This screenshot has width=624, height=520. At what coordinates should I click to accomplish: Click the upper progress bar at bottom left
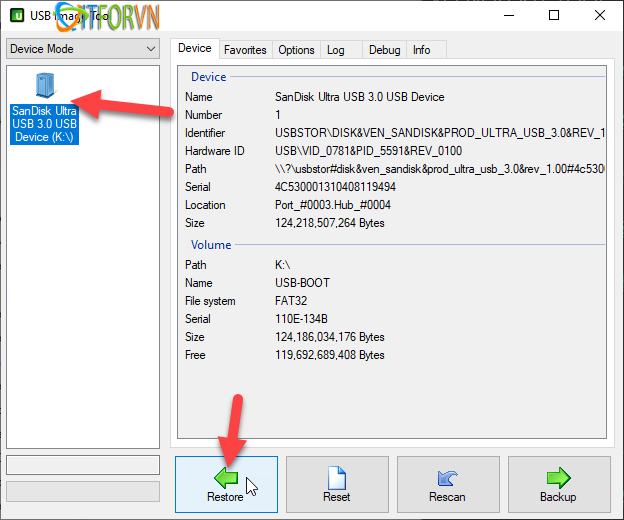(x=82, y=465)
